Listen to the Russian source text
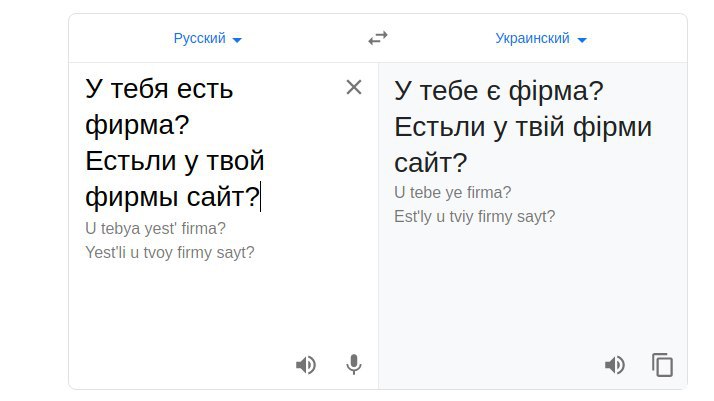This screenshot has width=714, height=401. (x=306, y=365)
